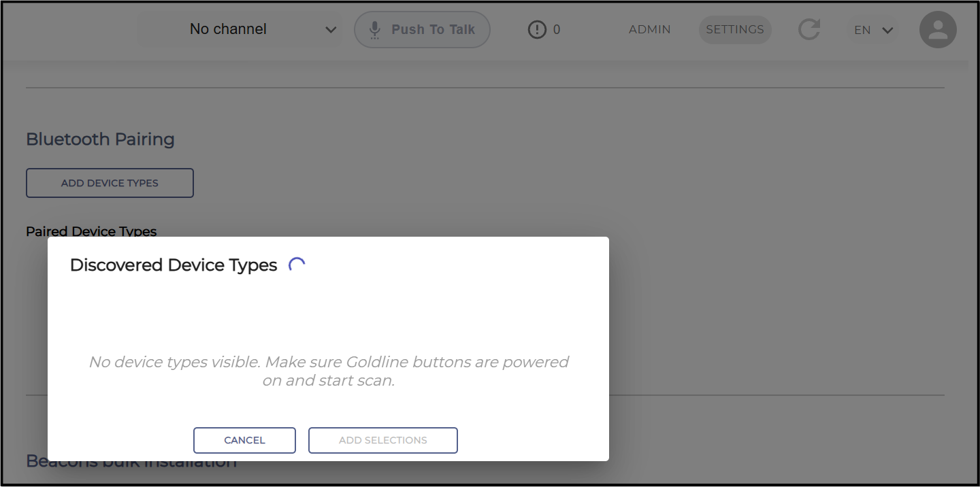Click the alert count number 0

pyautogui.click(x=557, y=29)
